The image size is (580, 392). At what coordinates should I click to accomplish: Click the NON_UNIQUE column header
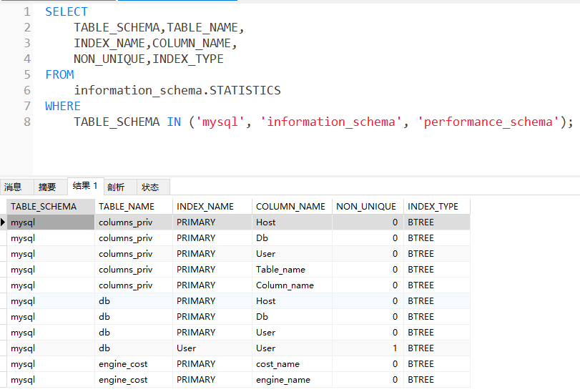[x=368, y=206]
